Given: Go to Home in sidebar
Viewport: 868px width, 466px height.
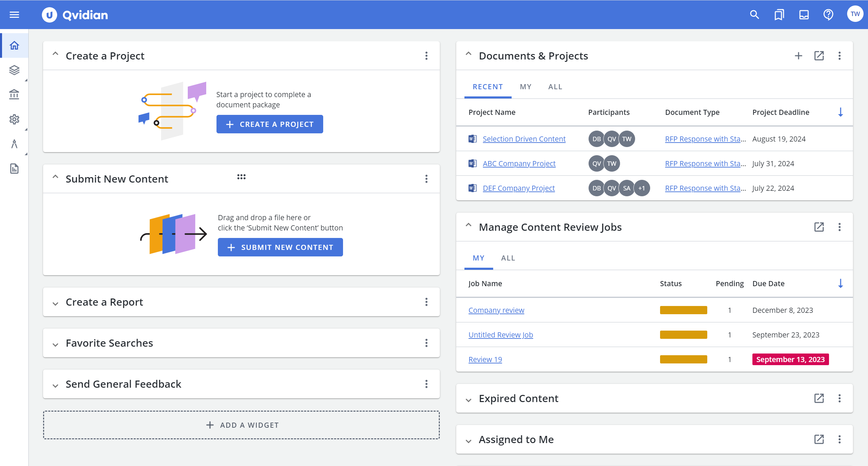Looking at the screenshot, I should [x=14, y=45].
